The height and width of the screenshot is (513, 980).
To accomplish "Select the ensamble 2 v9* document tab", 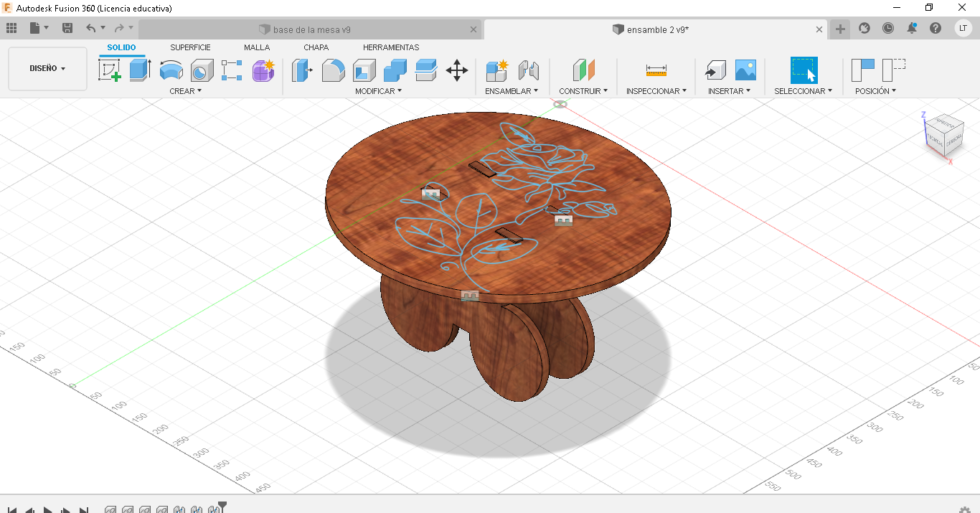I will point(651,29).
